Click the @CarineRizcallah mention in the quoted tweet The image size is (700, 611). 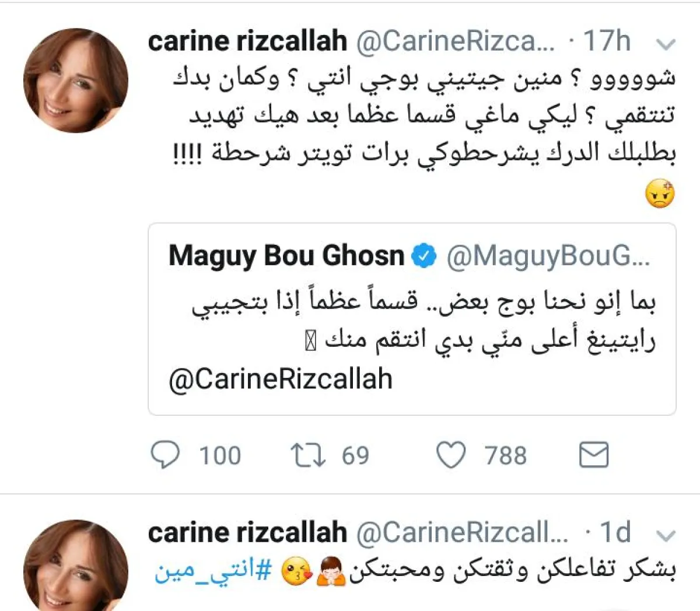[281, 379]
